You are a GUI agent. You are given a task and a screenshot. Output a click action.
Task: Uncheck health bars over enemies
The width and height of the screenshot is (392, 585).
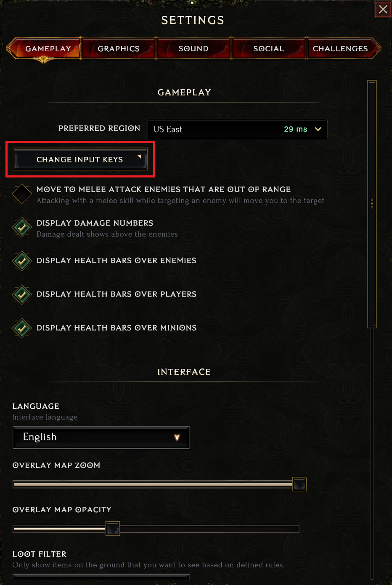(x=22, y=261)
